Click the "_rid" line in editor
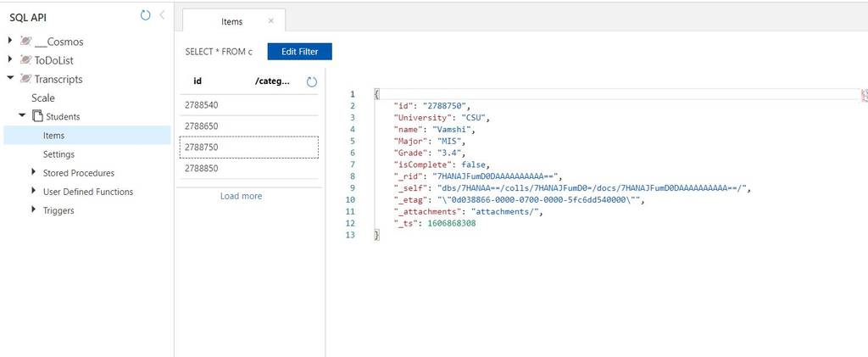 [478, 176]
